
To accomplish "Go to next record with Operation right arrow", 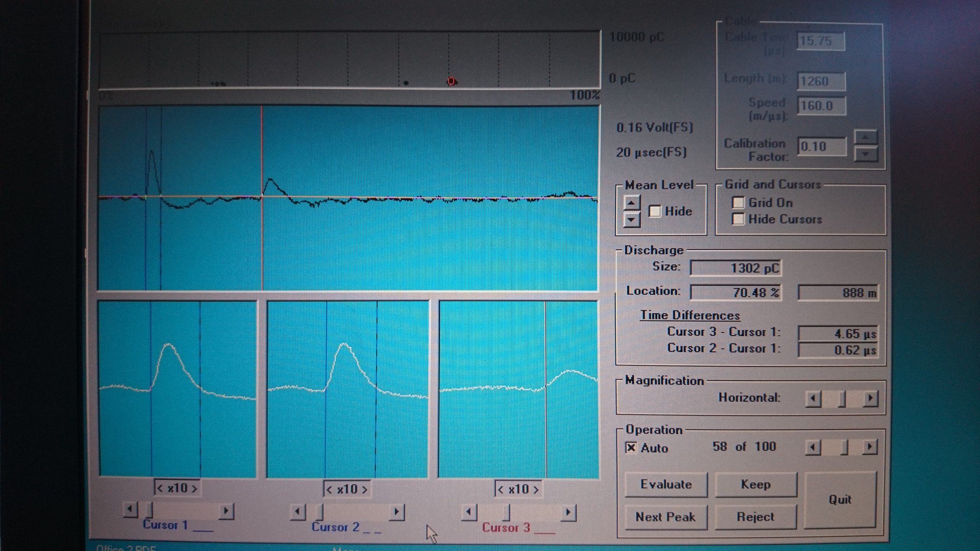I will coord(870,447).
